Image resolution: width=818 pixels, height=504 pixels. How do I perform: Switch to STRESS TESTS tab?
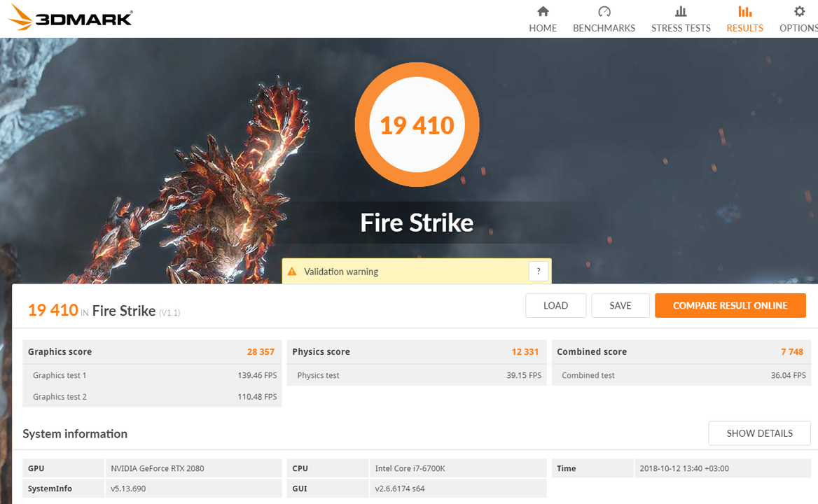[681, 20]
